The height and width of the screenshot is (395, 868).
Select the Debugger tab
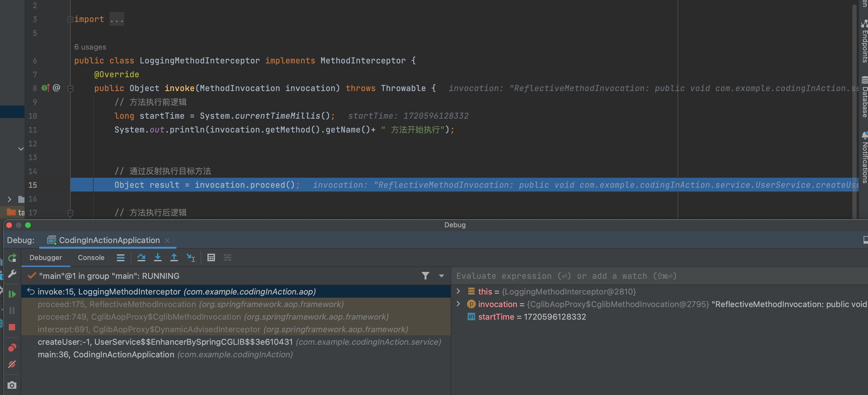pos(46,257)
